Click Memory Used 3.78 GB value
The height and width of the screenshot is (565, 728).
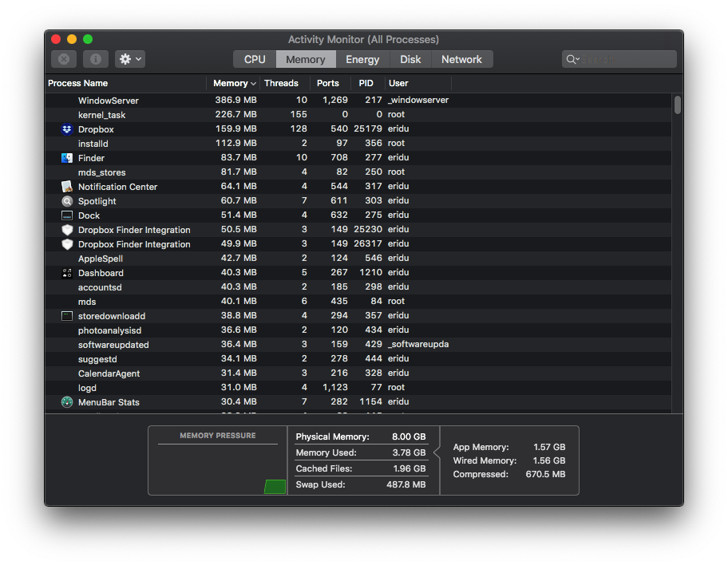(x=409, y=452)
